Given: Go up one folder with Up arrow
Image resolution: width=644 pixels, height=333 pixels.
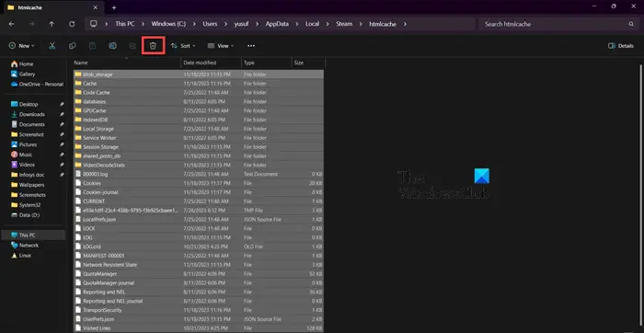Looking at the screenshot, I should tap(52, 24).
